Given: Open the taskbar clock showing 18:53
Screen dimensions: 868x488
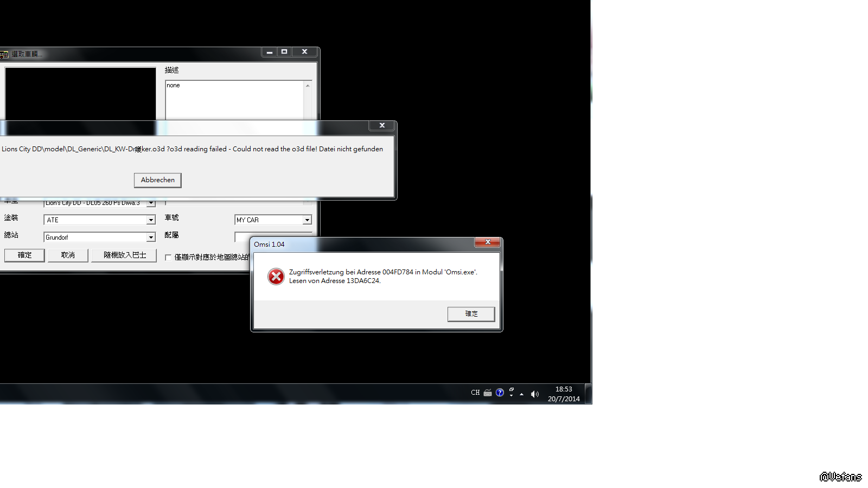Looking at the screenshot, I should [x=564, y=394].
